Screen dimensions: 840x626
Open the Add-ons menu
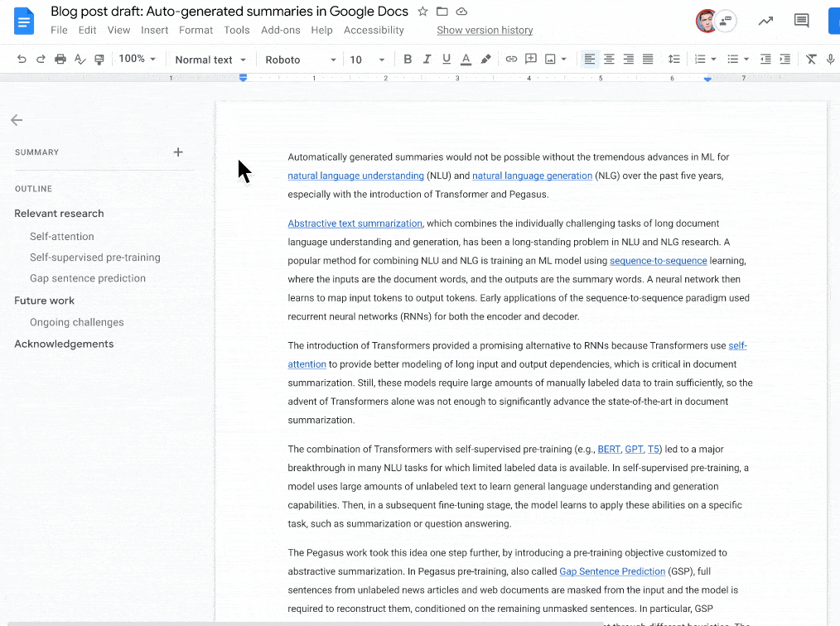pos(281,30)
